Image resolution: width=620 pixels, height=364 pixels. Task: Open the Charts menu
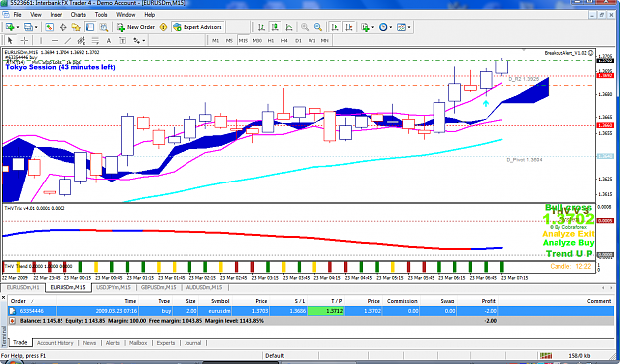[x=78, y=15]
